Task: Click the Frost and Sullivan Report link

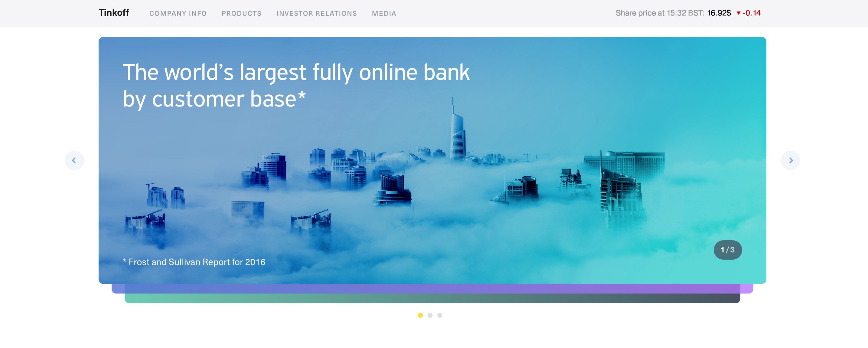Action: pos(194,261)
